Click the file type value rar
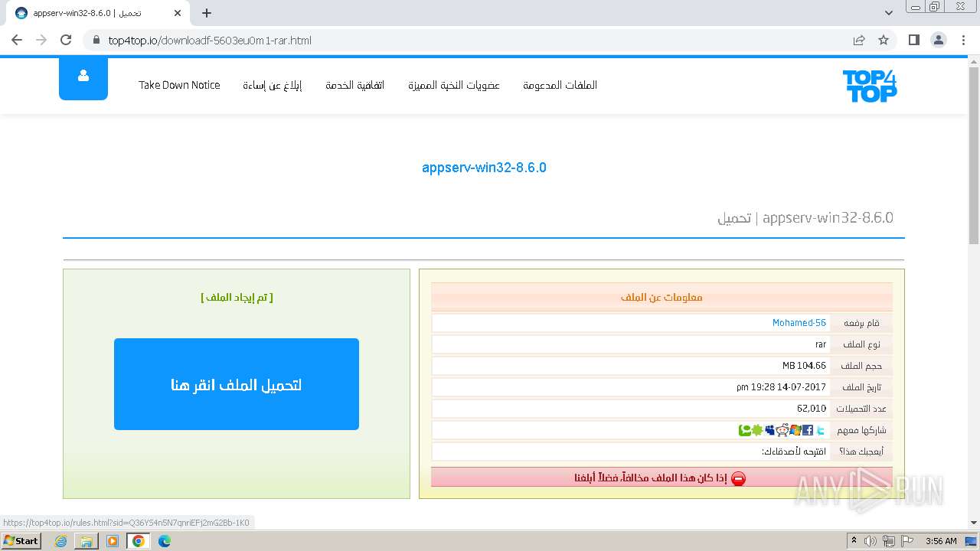The width and height of the screenshot is (980, 551). click(821, 344)
